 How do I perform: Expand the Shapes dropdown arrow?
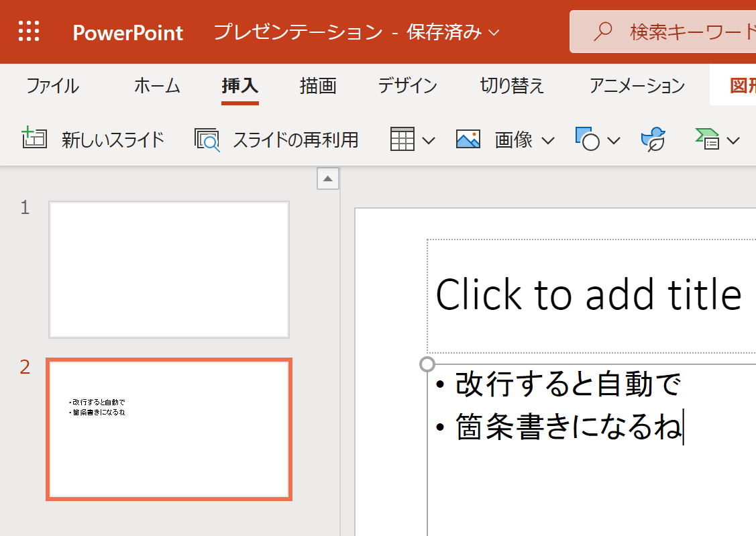[x=614, y=141]
